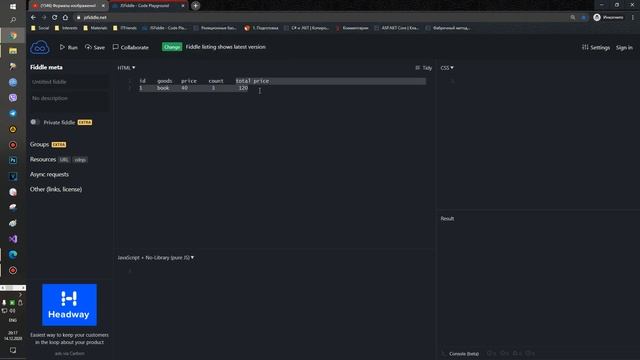Open the CSS panel dropdown
This screenshot has height=360, width=640.
(x=447, y=68)
